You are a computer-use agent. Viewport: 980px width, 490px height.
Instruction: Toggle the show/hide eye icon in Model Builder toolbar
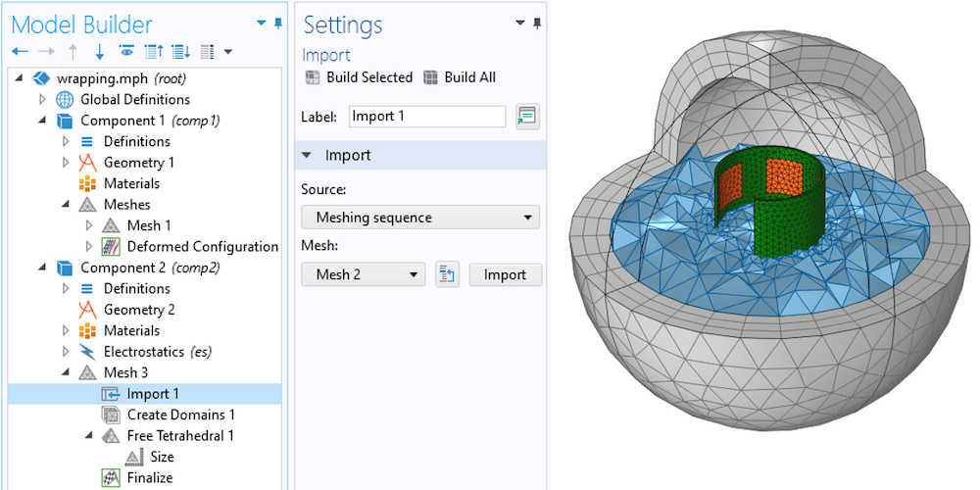click(x=126, y=51)
